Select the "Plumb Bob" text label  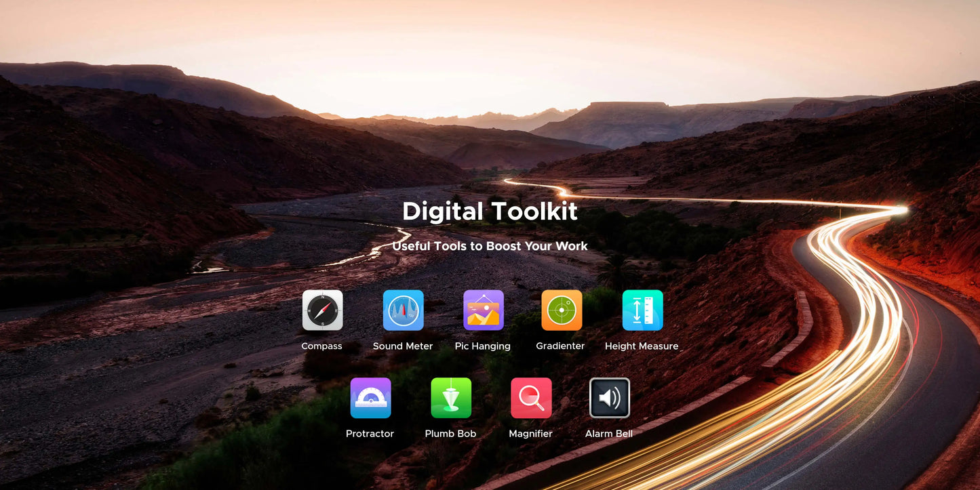click(x=450, y=434)
